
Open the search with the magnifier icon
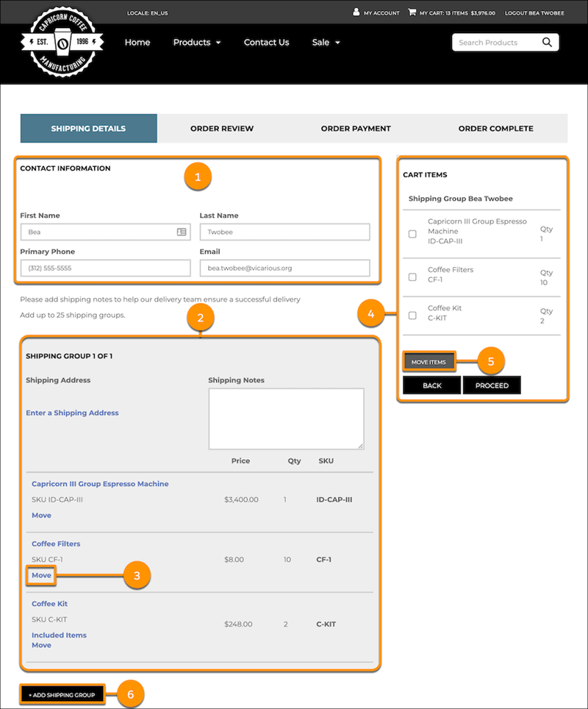pos(548,42)
